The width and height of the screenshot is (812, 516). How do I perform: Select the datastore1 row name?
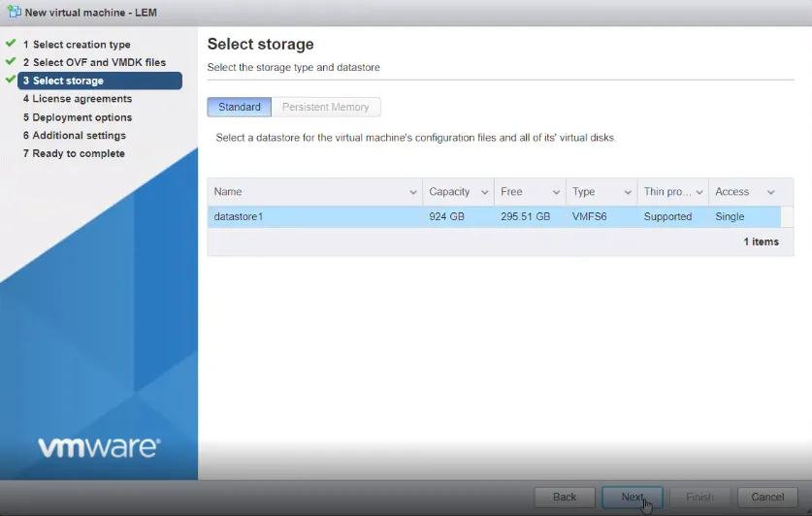[x=239, y=217]
